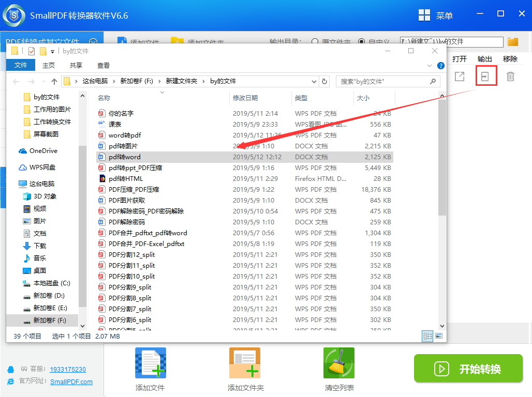Click the green 开始转换 button

(x=468, y=369)
